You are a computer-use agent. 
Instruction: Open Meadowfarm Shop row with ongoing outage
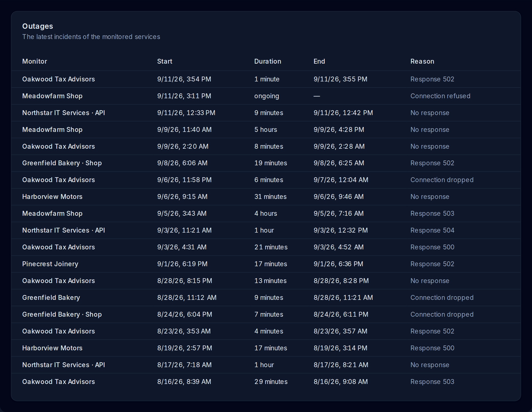coord(266,96)
